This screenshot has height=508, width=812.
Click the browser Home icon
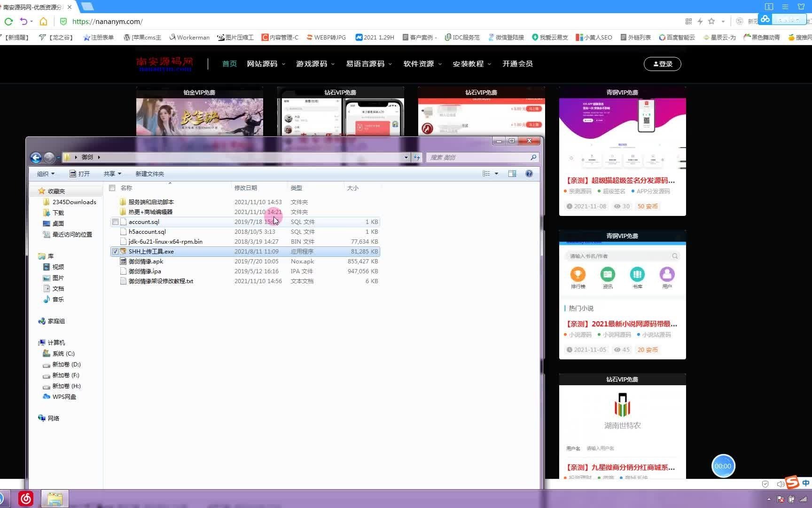point(43,21)
